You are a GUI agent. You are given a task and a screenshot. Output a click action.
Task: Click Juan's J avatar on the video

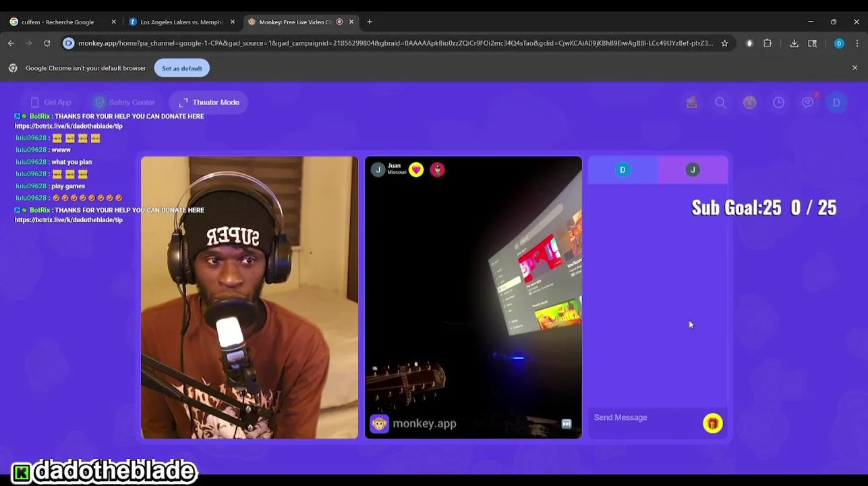[x=378, y=170]
